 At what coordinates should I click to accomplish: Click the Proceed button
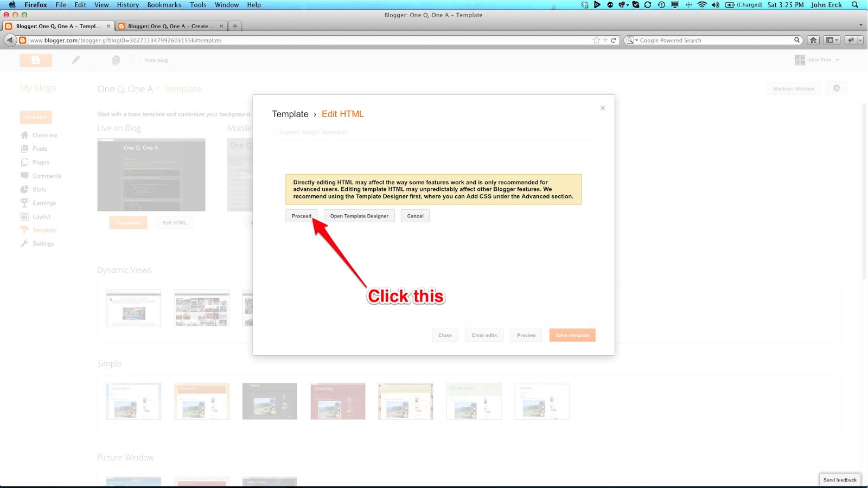302,216
